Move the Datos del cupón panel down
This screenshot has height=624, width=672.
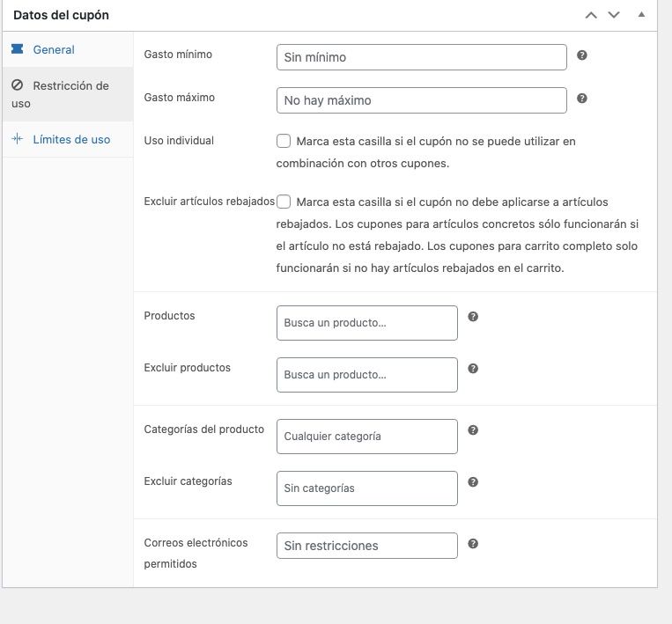614,16
